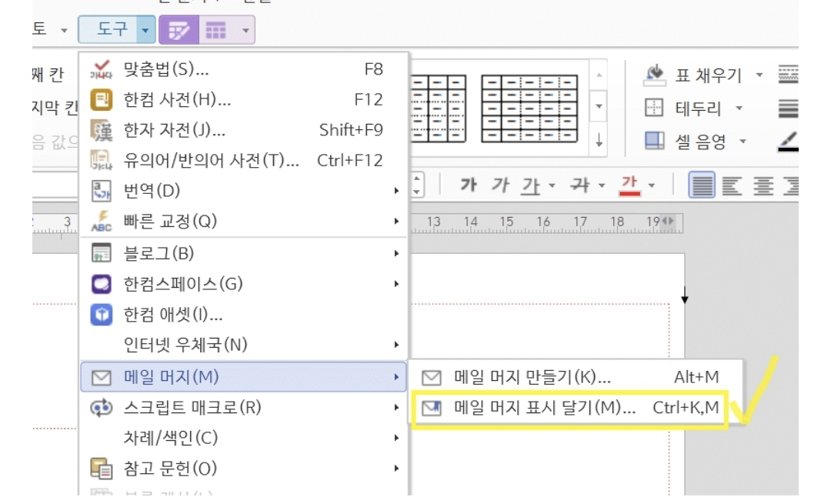The image size is (831, 504).
Task: Click 테두리 border button
Action: pyautogui.click(x=683, y=108)
